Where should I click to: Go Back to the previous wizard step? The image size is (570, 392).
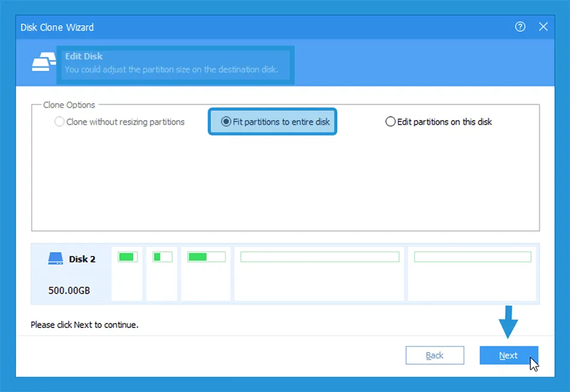point(434,355)
